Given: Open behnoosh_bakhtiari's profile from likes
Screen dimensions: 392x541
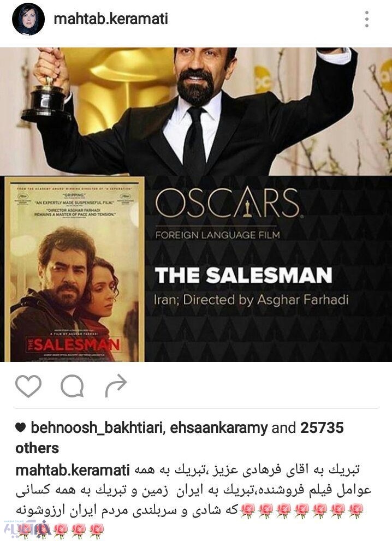Looking at the screenshot, I should pos(97,428).
